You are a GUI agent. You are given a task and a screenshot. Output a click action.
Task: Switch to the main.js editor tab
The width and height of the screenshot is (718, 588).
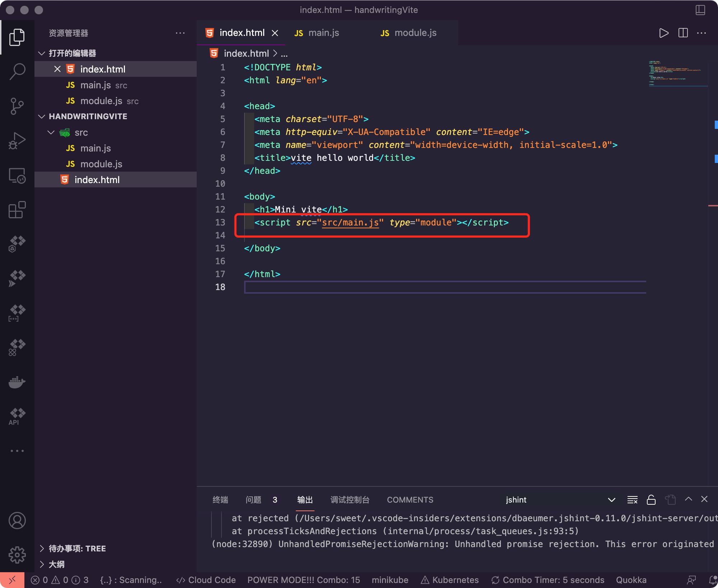tap(323, 33)
